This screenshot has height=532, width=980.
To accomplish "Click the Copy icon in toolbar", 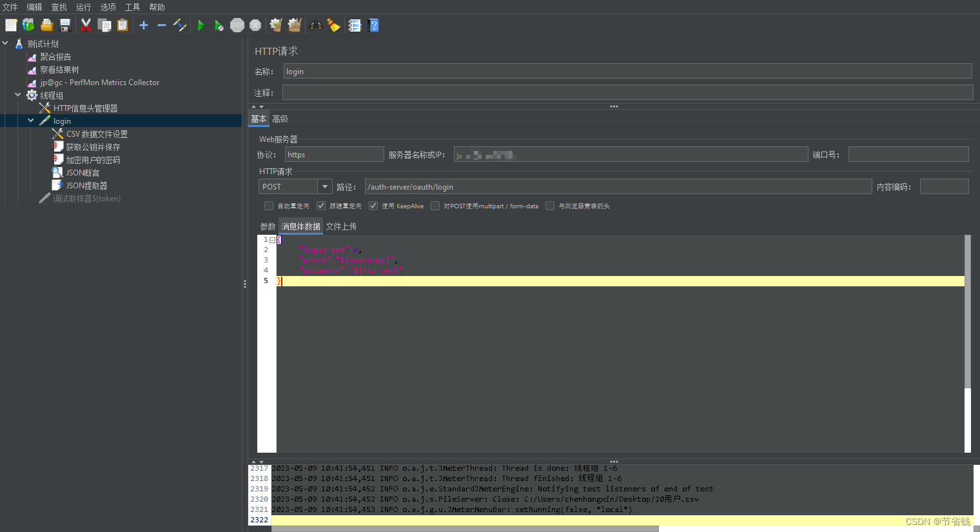I will click(x=104, y=25).
